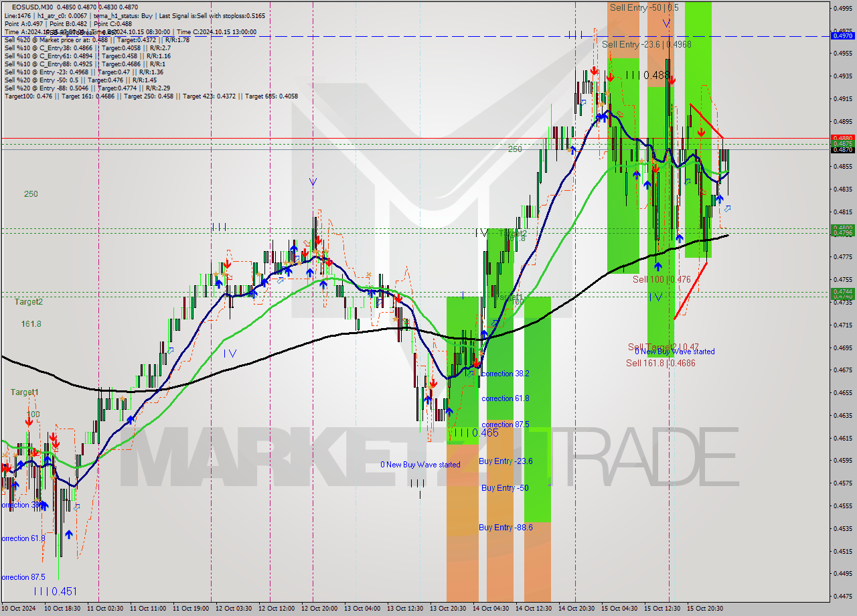Click the 0.4695 price axis label
Viewport: 857px width, 616px height.
point(842,348)
